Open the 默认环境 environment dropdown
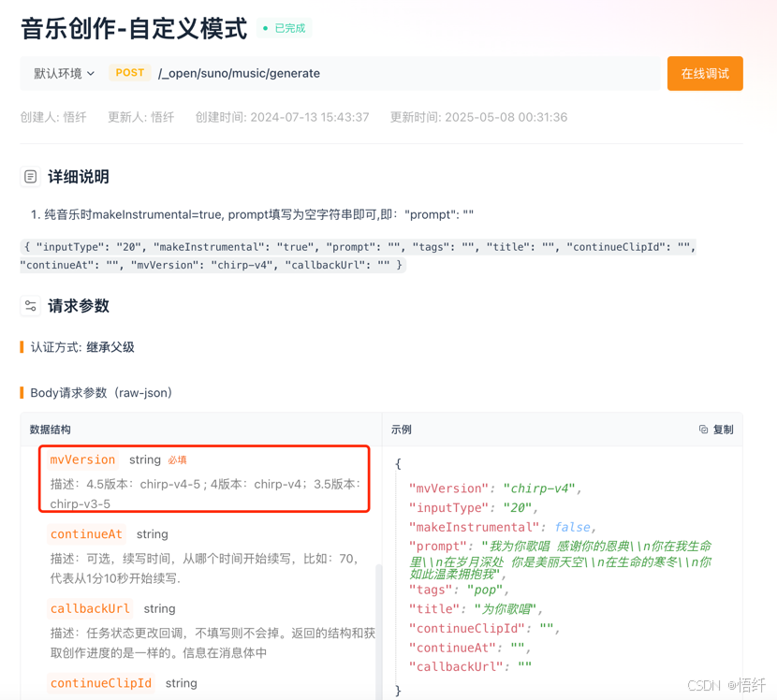 (x=64, y=73)
